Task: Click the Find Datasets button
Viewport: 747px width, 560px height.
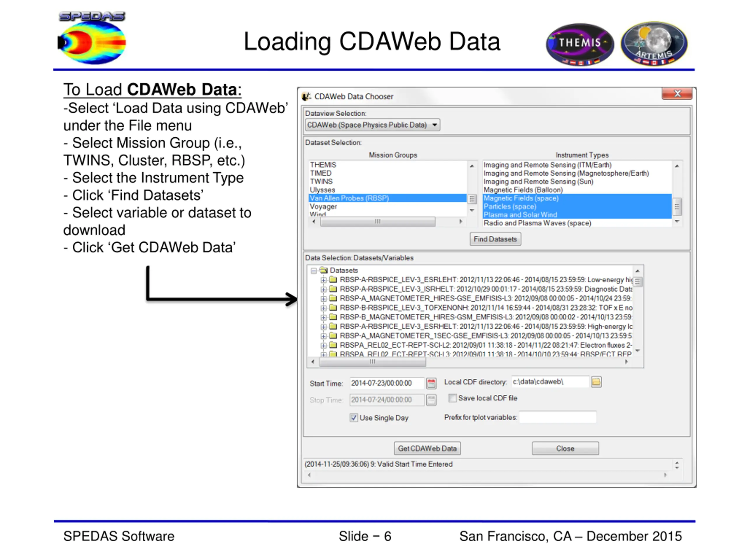Action: point(495,239)
